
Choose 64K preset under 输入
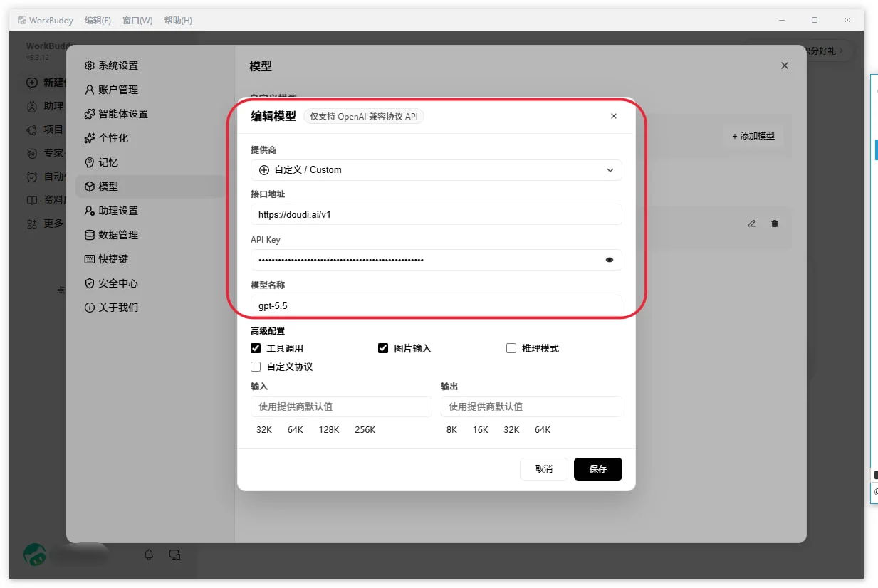[296, 430]
